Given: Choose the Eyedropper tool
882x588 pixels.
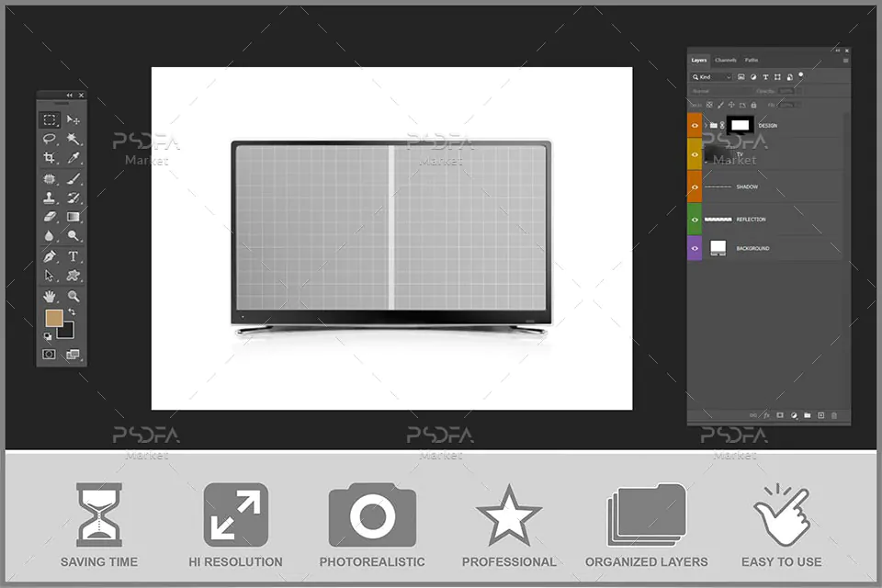Looking at the screenshot, I should 73,157.
